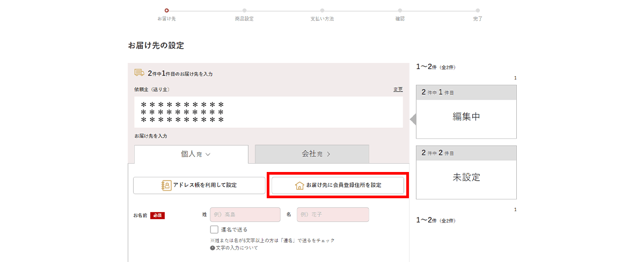The width and height of the screenshot is (644, 262).
Task: Focus the 姓 last name input field
Action: pos(245,215)
